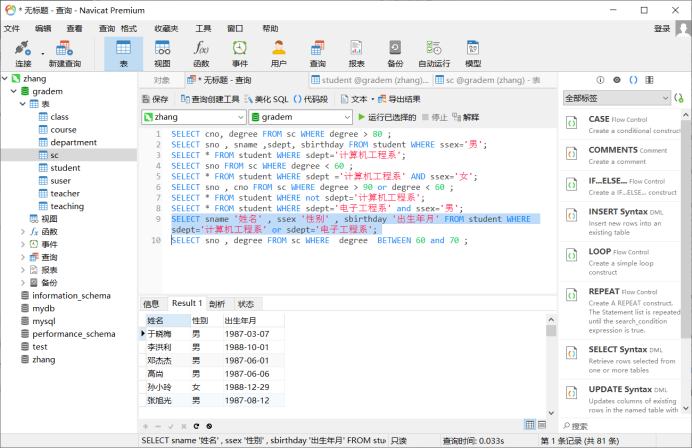Open the View toolbar icon
This screenshot has height=448, width=692.
[x=162, y=53]
